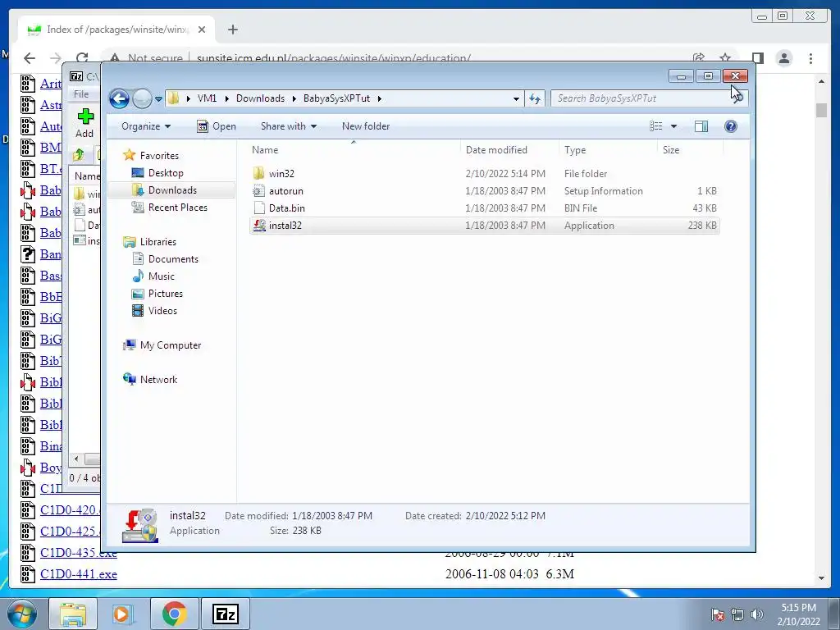
Task: Open Recent Places in navigation pane
Action: [x=178, y=208]
